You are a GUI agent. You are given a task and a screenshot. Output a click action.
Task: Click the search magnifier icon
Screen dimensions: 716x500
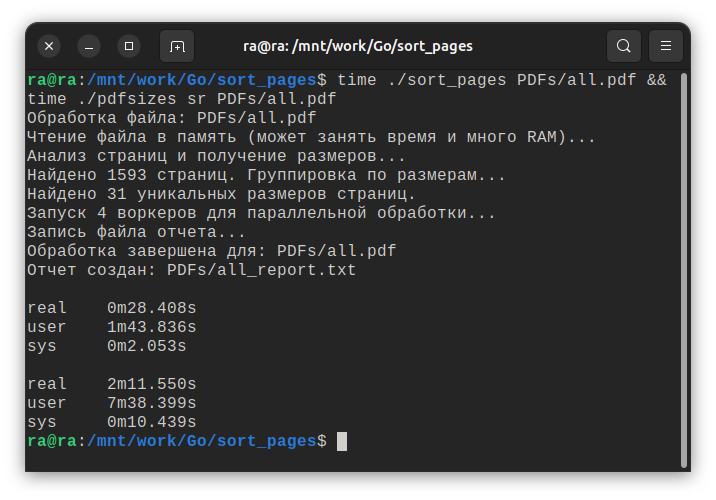point(623,46)
